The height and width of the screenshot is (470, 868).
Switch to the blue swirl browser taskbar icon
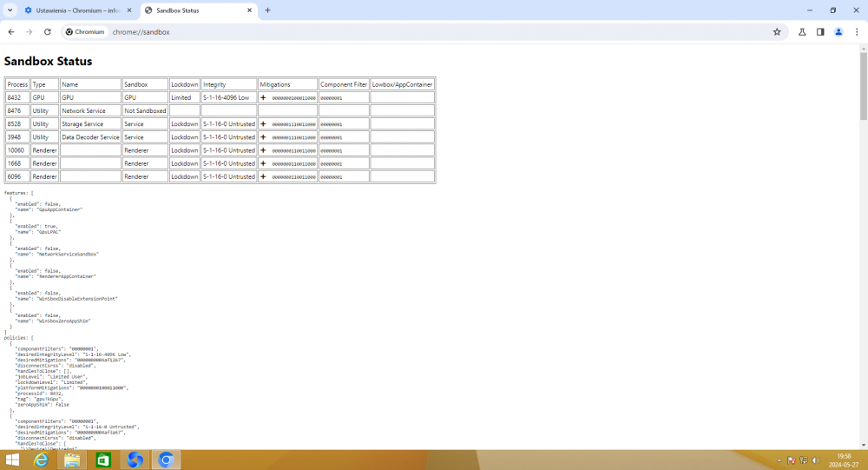click(x=135, y=460)
